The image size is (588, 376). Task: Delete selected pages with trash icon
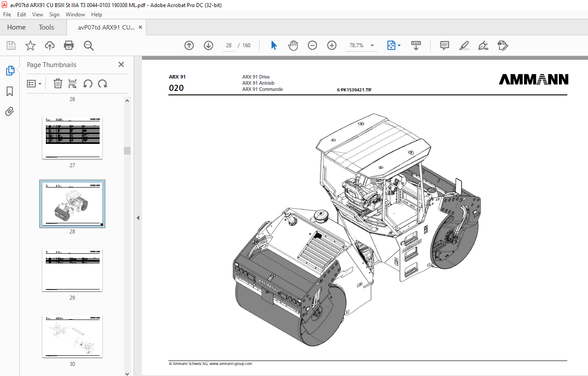(x=58, y=83)
